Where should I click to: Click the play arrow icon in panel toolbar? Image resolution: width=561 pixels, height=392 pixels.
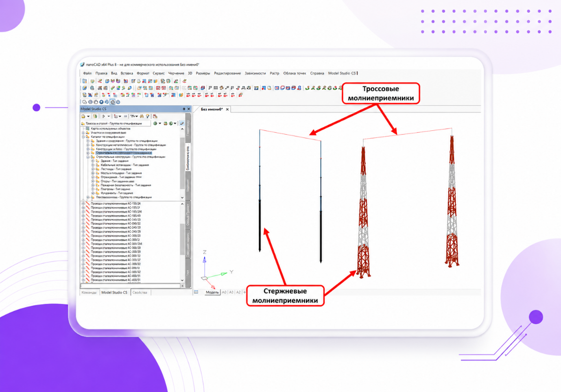104,116
